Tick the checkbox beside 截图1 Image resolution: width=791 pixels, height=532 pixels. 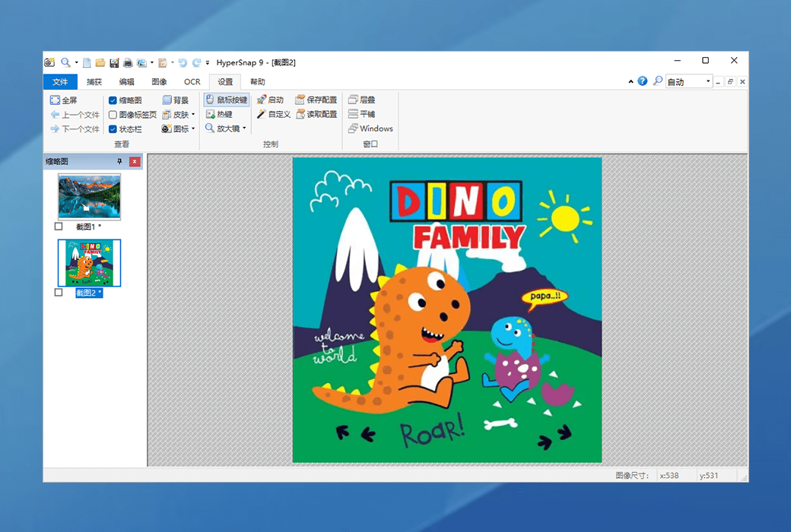coord(59,226)
